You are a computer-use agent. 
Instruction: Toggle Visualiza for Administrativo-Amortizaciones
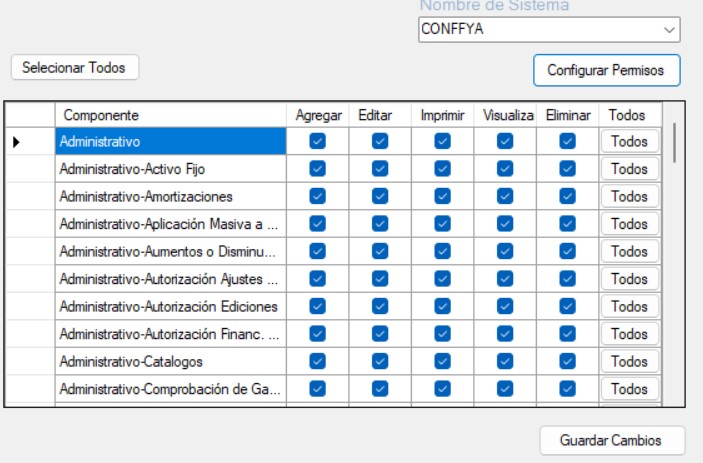[505, 196]
